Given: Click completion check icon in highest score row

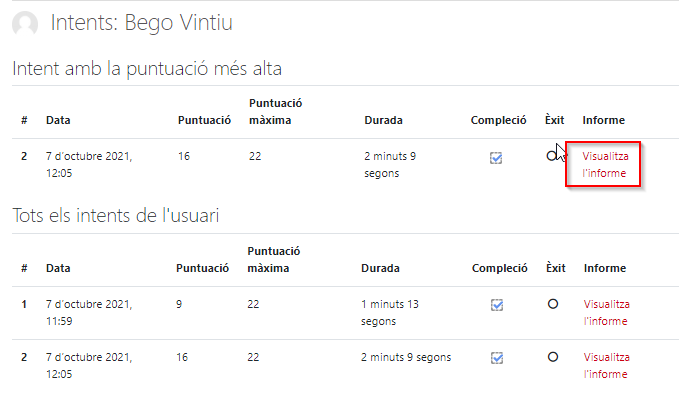Looking at the screenshot, I should tap(496, 158).
